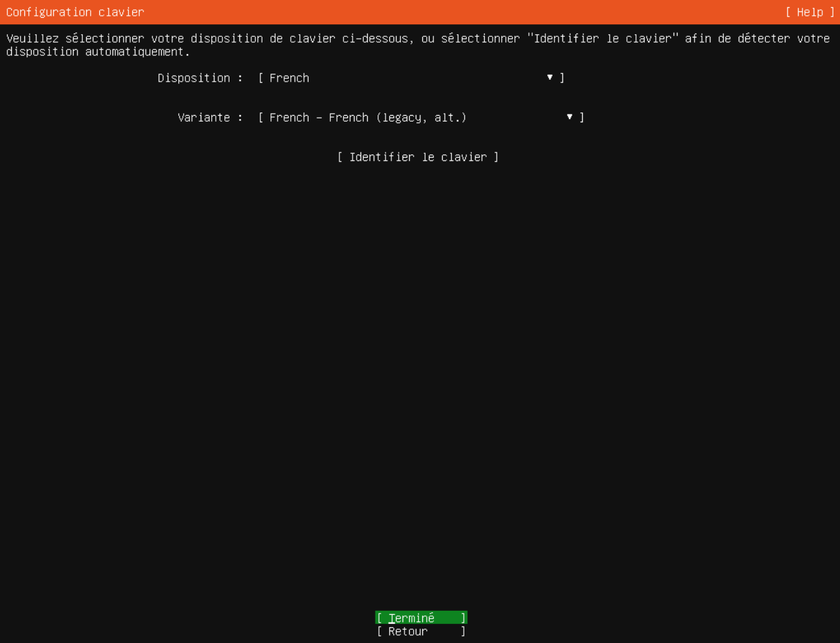This screenshot has height=643, width=840.
Task: Click Help at the end of the orange bar
Action: tap(810, 12)
